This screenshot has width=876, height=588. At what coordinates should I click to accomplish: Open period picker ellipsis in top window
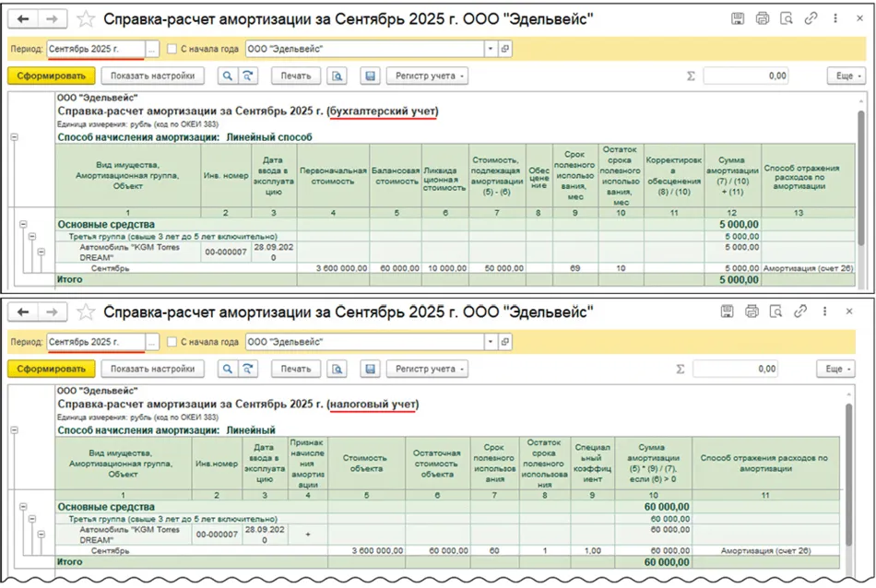pyautogui.click(x=152, y=49)
